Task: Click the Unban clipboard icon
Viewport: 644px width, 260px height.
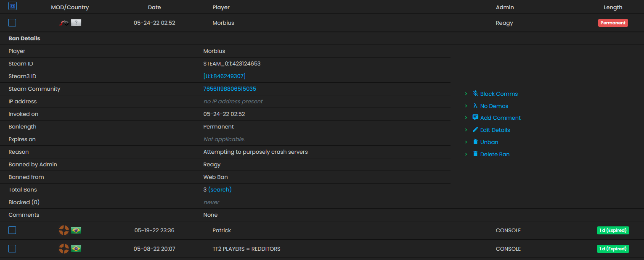Action: (475, 142)
